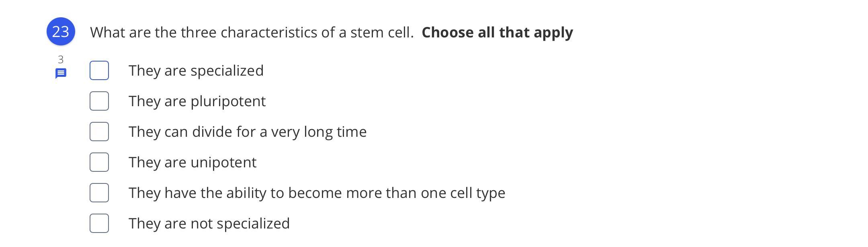Click the point value 3 below the badge
868x247 pixels.
point(61,60)
